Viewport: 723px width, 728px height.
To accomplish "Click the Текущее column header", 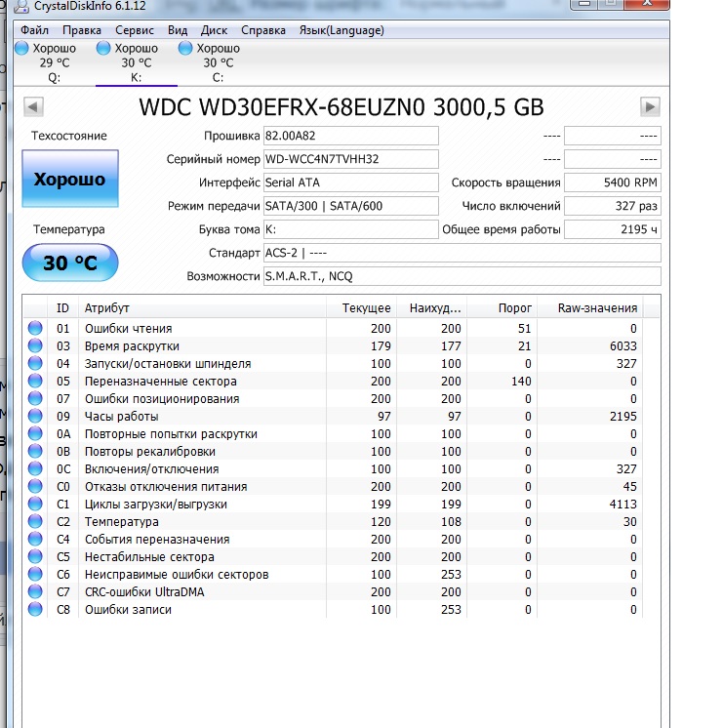I will click(362, 308).
